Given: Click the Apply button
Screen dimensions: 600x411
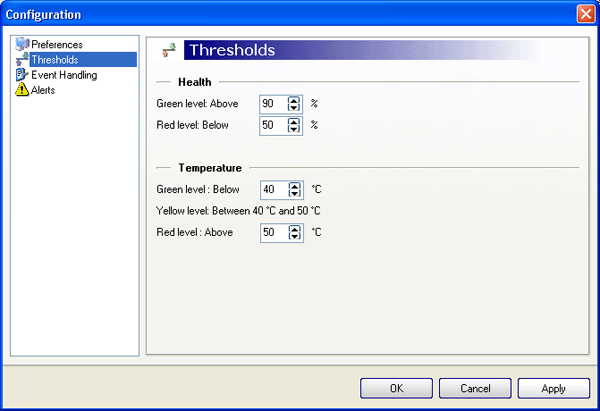Looking at the screenshot, I should (x=554, y=388).
